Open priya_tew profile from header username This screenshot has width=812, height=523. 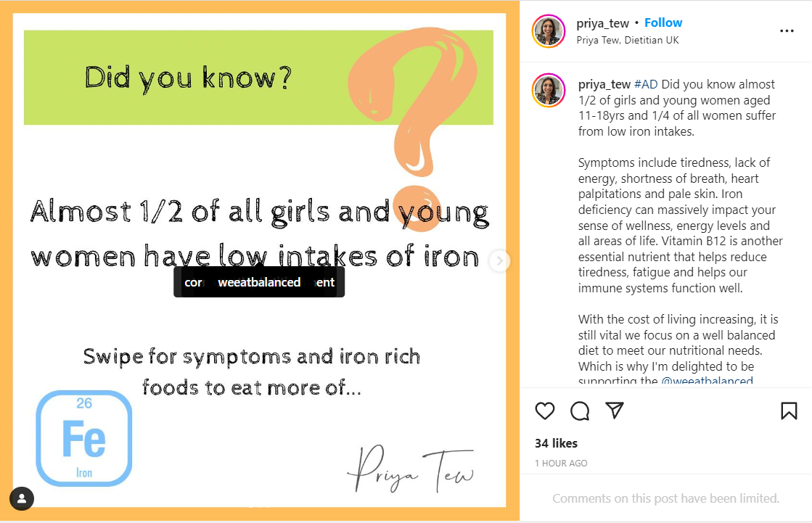point(602,23)
